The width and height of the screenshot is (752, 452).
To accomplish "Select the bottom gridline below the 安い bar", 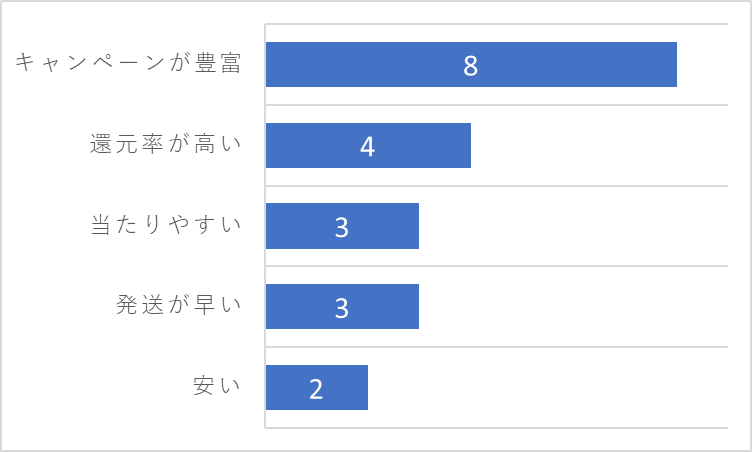I will (496, 428).
